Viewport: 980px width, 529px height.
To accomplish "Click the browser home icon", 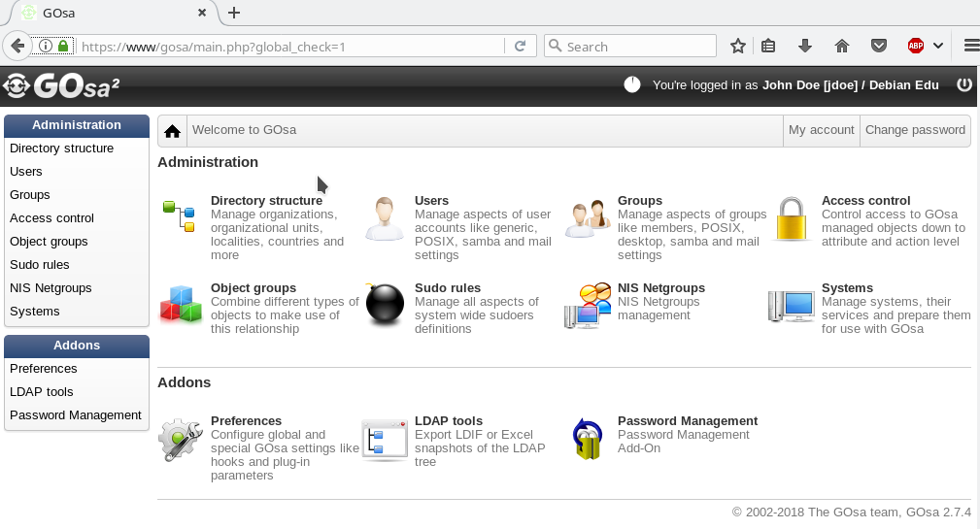I will (x=842, y=46).
